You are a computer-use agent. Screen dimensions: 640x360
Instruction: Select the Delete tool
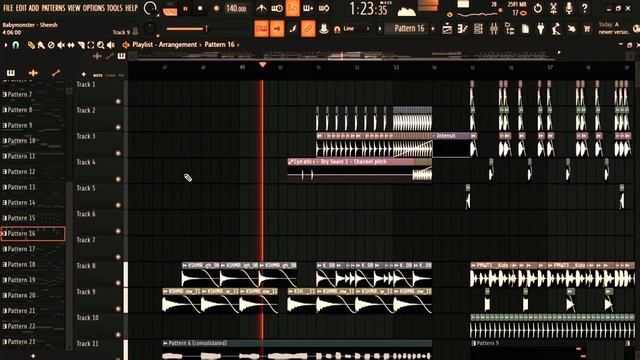click(51, 45)
